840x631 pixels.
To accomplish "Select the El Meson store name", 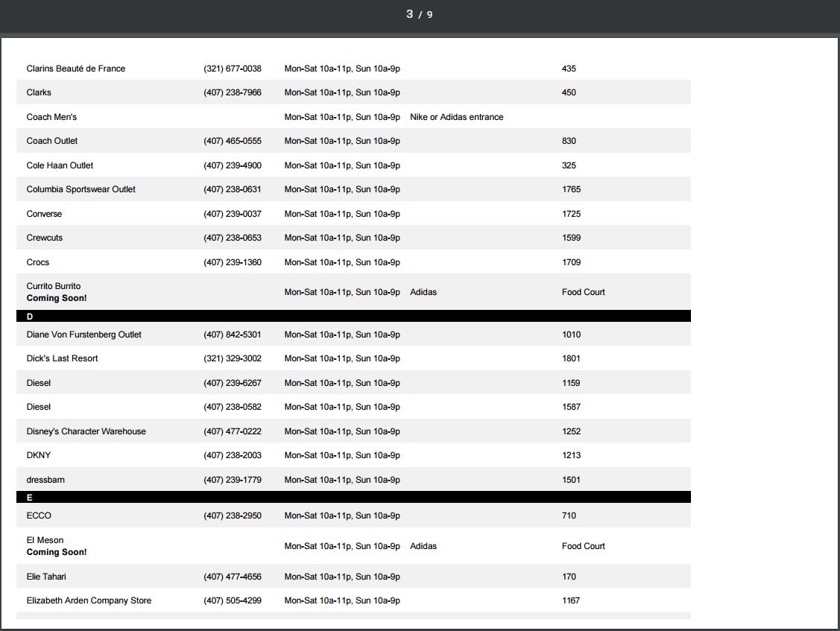I will click(45, 540).
